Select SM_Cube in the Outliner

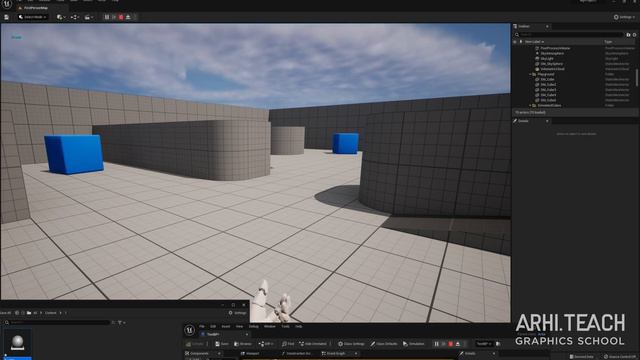[547, 80]
